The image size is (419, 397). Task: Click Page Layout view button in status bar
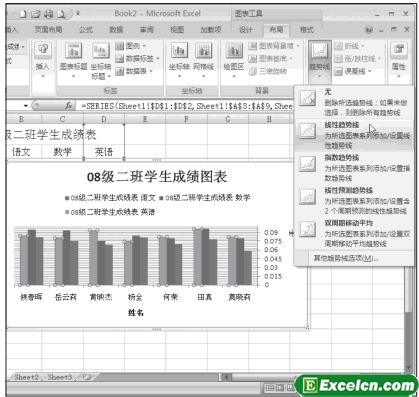[x=280, y=388]
